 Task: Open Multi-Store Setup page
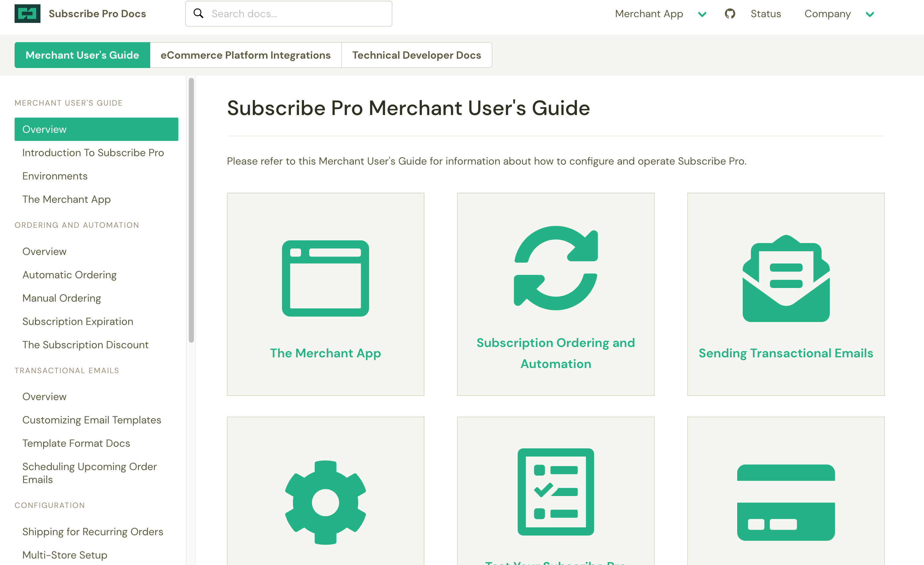click(x=64, y=555)
